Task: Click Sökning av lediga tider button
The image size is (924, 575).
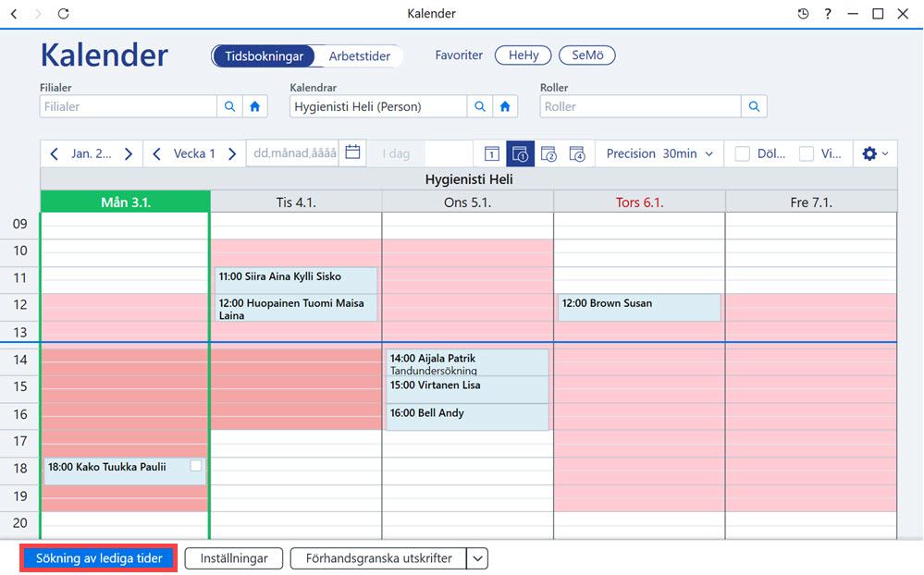Action: pyautogui.click(x=99, y=558)
